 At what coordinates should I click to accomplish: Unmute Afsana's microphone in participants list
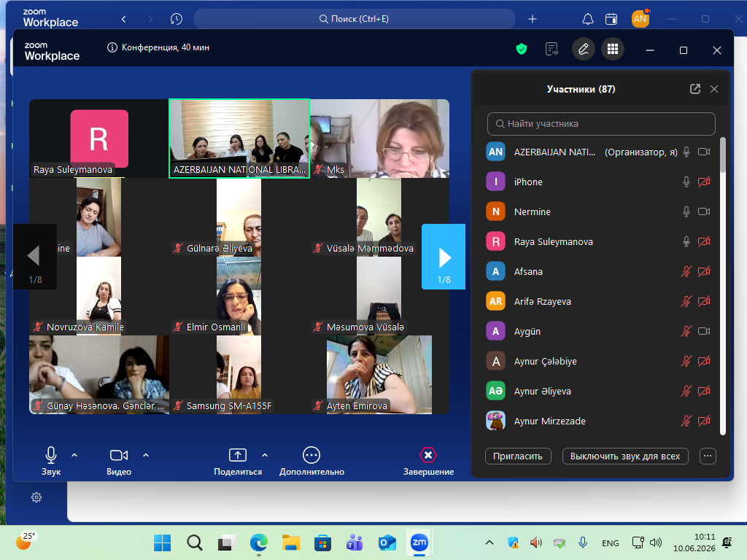pos(686,271)
